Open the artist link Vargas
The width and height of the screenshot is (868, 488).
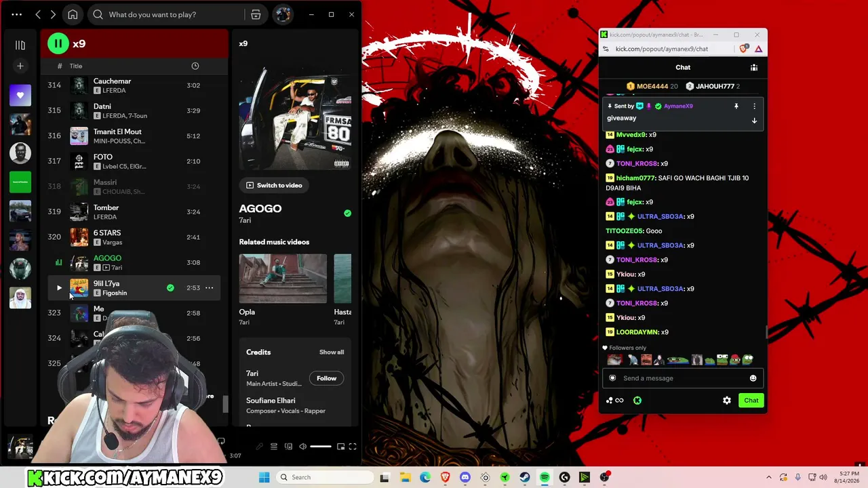coord(113,242)
